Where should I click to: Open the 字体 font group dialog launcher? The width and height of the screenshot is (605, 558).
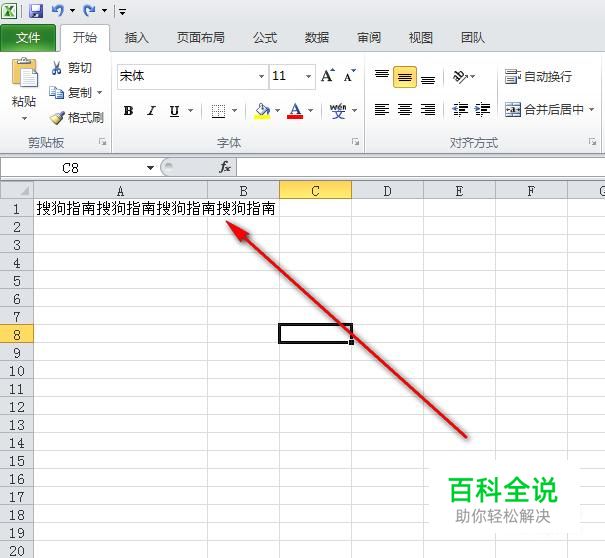(x=355, y=142)
